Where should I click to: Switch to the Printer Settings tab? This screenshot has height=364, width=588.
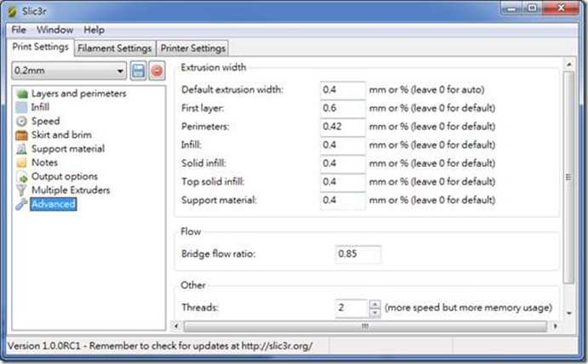pos(193,48)
